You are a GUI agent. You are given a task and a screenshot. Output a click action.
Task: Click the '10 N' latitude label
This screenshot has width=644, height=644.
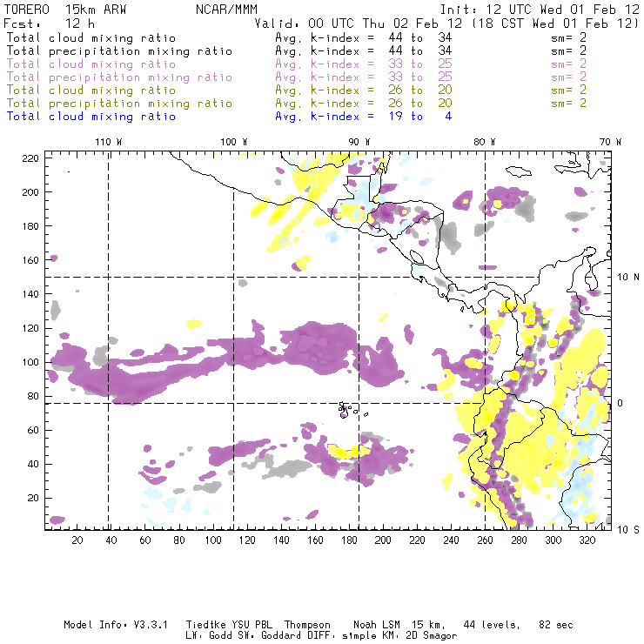pyautogui.click(x=628, y=278)
